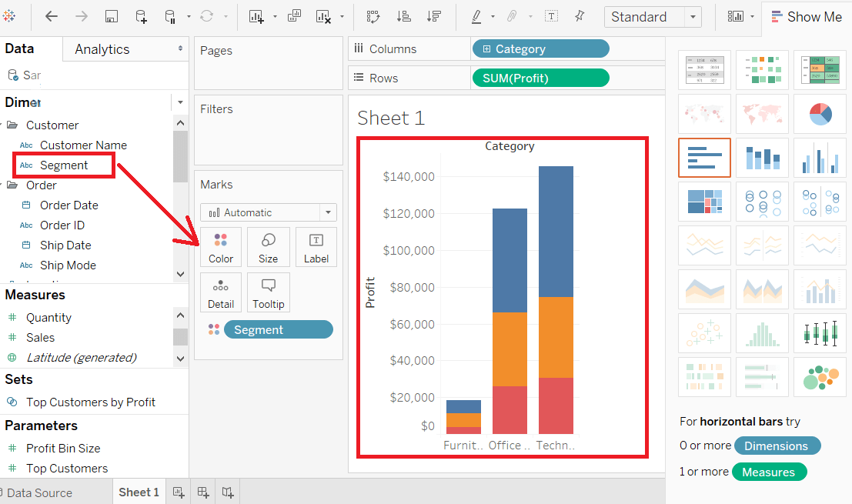The height and width of the screenshot is (504, 852).
Task: Toggle show mark labels icon
Action: tap(551, 16)
